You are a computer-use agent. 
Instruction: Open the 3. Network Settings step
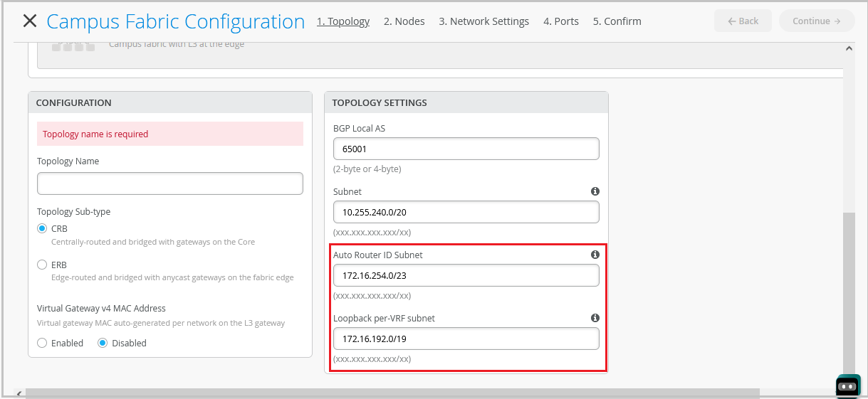(483, 21)
